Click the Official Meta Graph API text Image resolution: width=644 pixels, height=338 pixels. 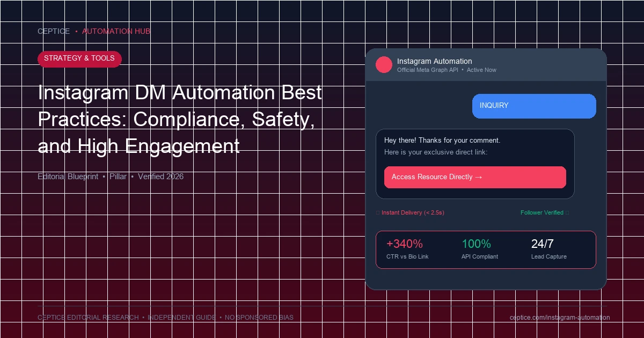click(428, 70)
